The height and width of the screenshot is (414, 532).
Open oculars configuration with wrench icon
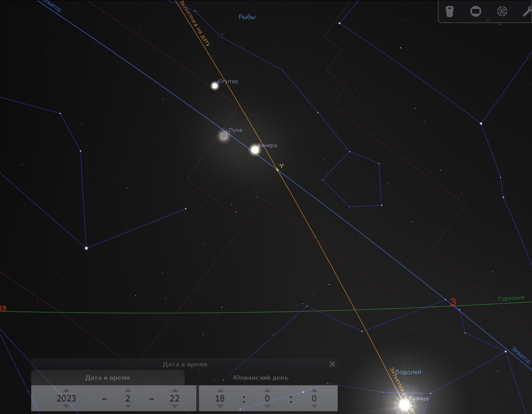[x=527, y=11]
